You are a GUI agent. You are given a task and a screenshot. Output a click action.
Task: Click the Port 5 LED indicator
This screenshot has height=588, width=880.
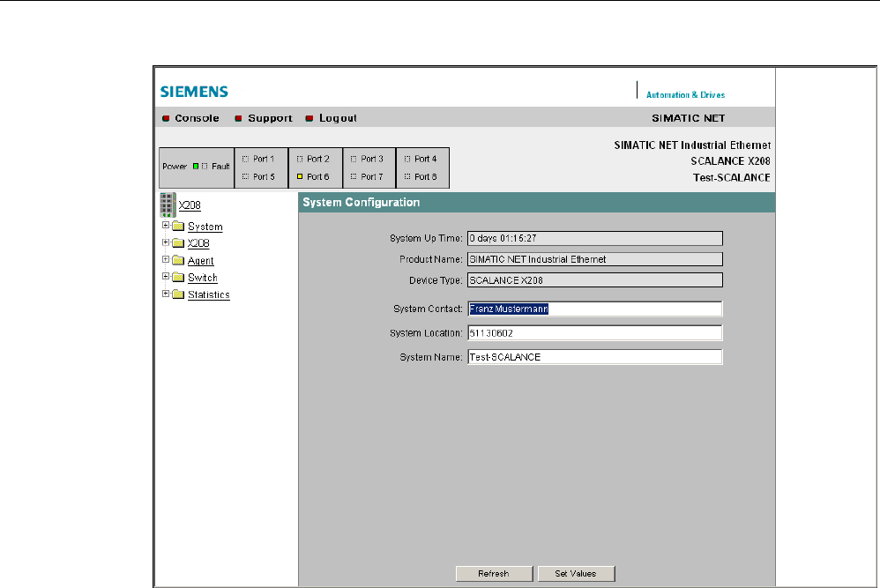(x=245, y=176)
